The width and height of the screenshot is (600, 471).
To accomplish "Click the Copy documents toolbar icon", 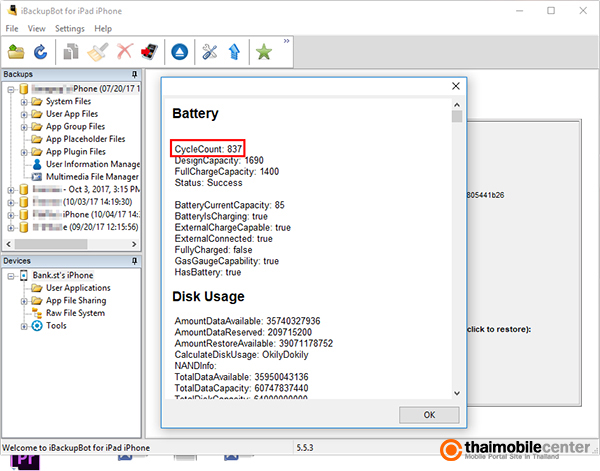I will click(71, 52).
